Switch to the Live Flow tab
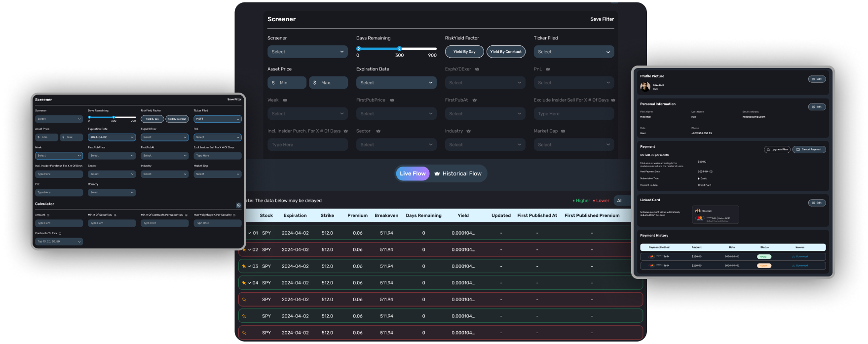The height and width of the screenshot is (344, 868). [x=413, y=173]
